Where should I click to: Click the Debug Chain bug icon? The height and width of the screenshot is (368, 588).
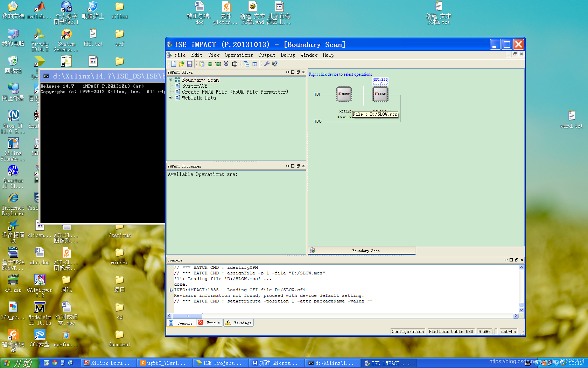[226, 64]
